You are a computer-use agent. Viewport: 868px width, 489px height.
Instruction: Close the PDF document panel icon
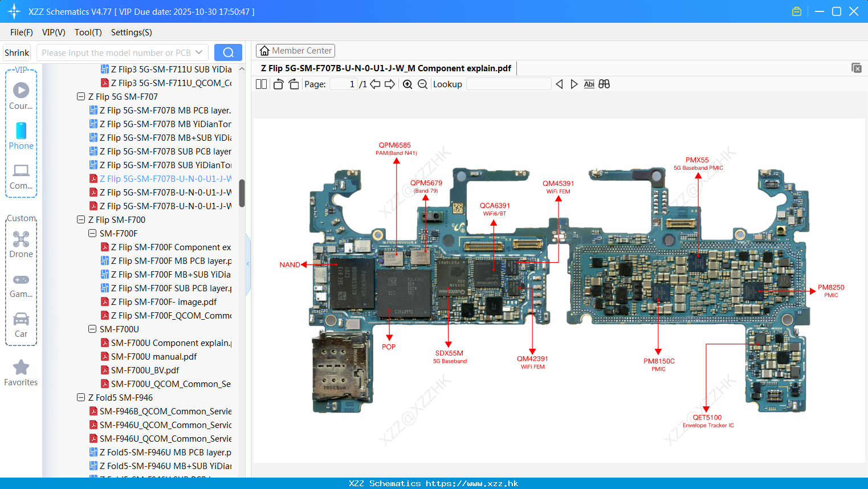[857, 68]
